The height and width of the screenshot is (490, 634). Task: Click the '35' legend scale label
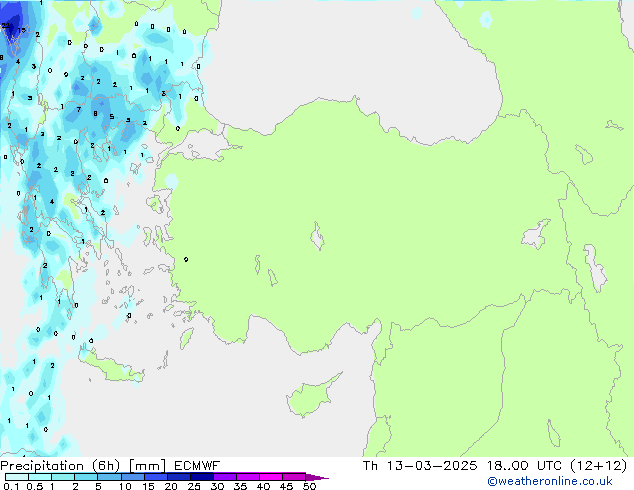pos(240,486)
